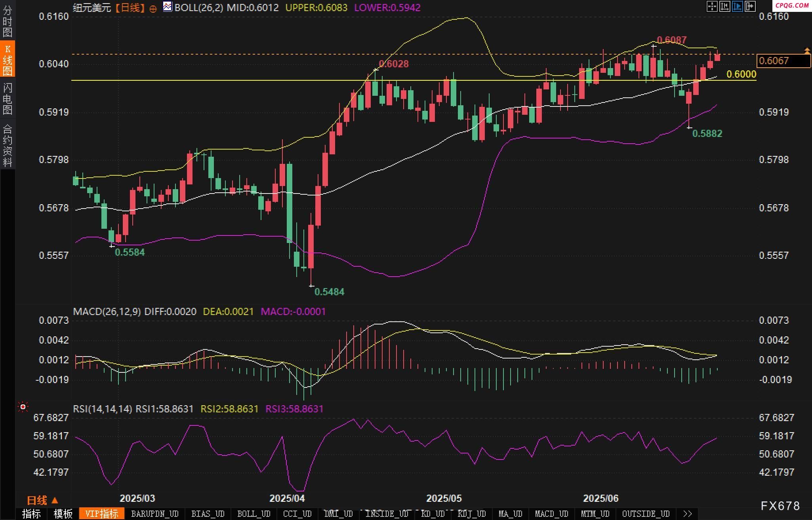Open the 闪电图 sidebar tab

[x=8, y=99]
